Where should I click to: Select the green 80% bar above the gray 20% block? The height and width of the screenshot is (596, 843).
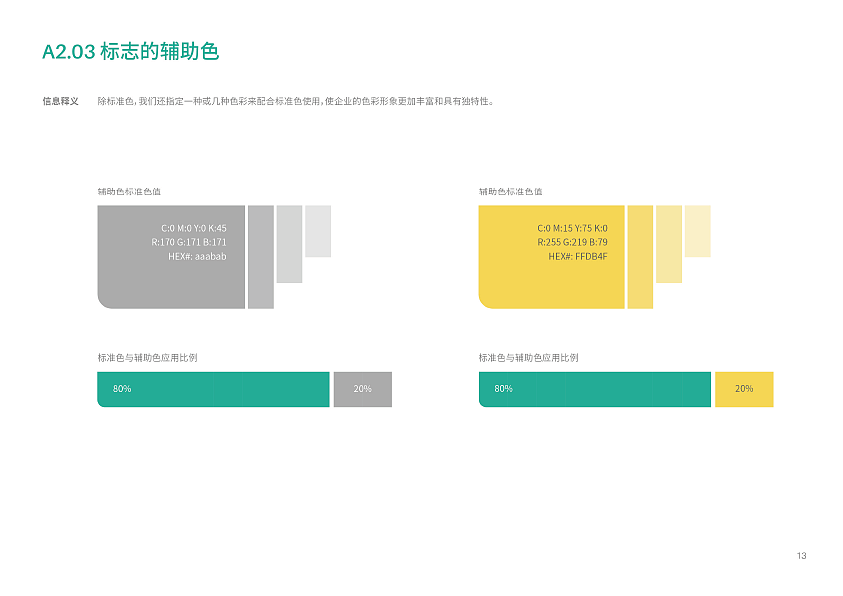213,389
